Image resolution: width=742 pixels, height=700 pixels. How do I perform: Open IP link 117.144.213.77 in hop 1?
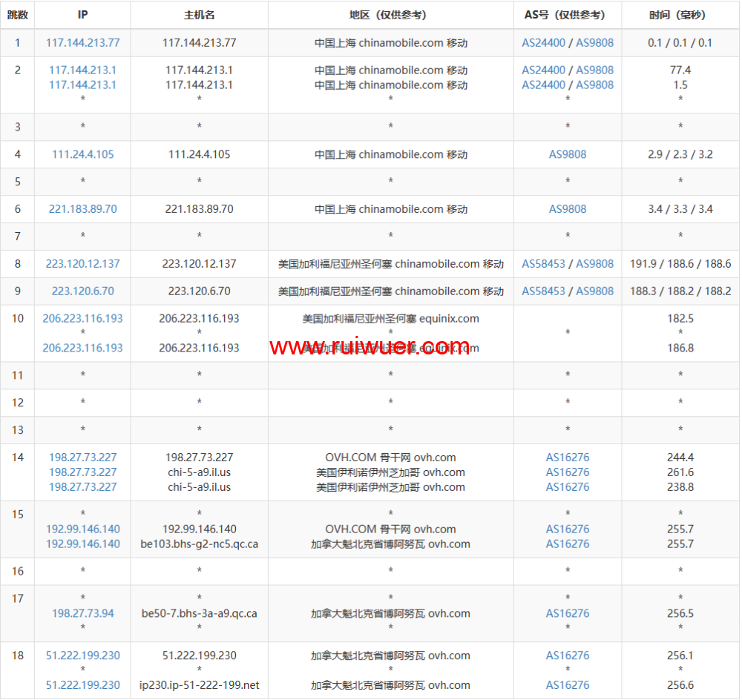click(82, 43)
